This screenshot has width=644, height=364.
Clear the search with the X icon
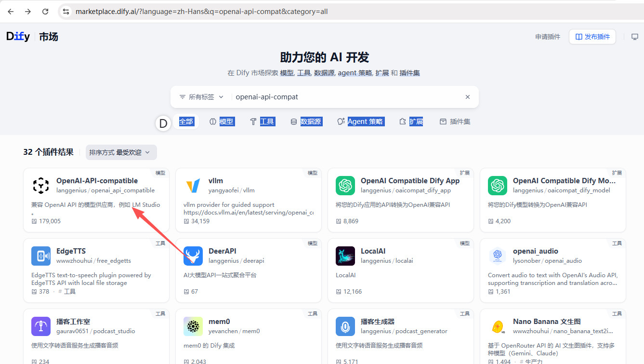tap(467, 97)
